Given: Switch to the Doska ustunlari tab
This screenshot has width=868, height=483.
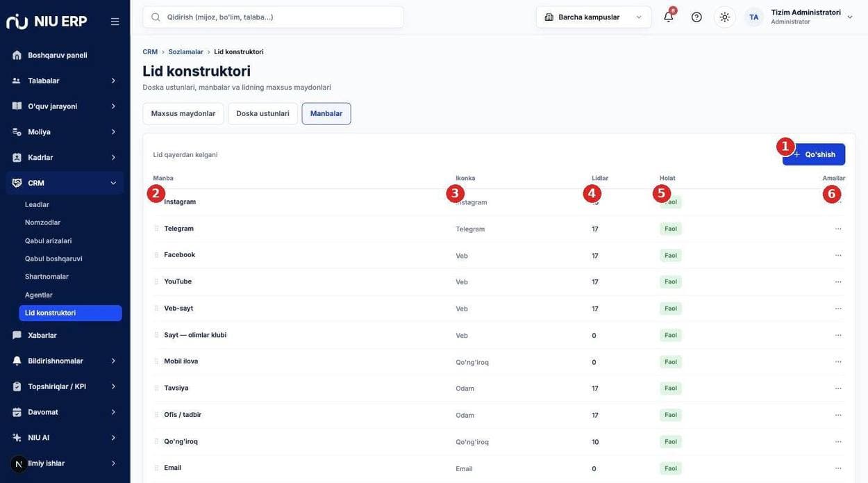Looking at the screenshot, I should point(262,114).
